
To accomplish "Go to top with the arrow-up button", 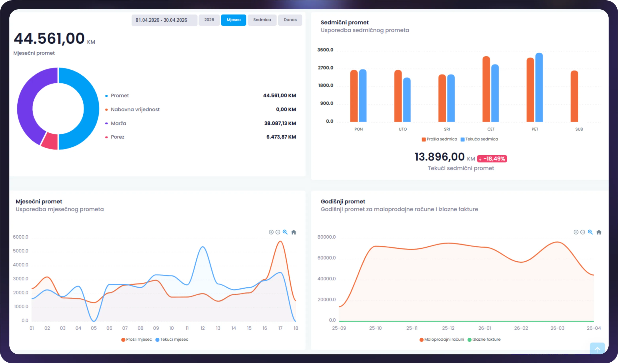I will click(x=597, y=349).
